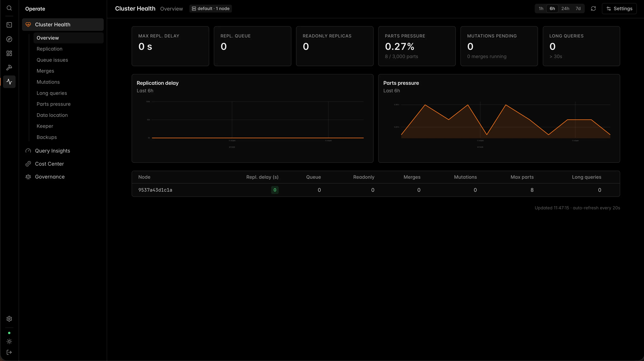Viewport: 644px width, 361px height.
Task: Click the green Repl. delay 0 badge
Action: [x=275, y=190]
